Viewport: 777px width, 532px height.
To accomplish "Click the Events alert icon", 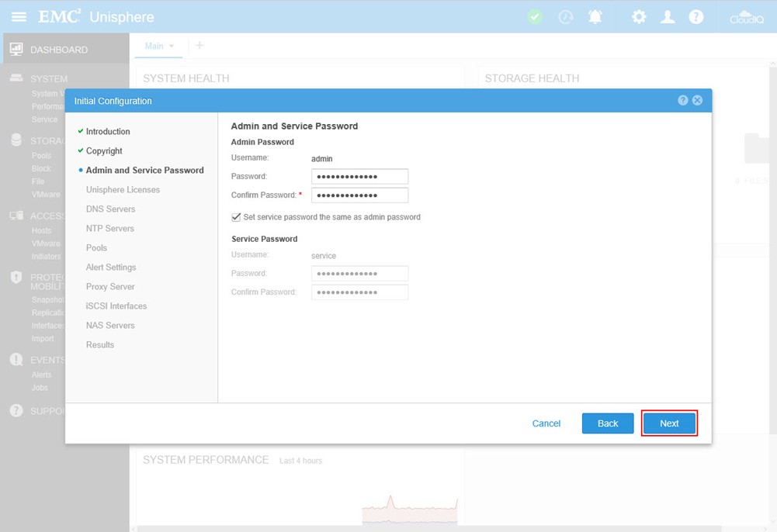I will (x=16, y=359).
